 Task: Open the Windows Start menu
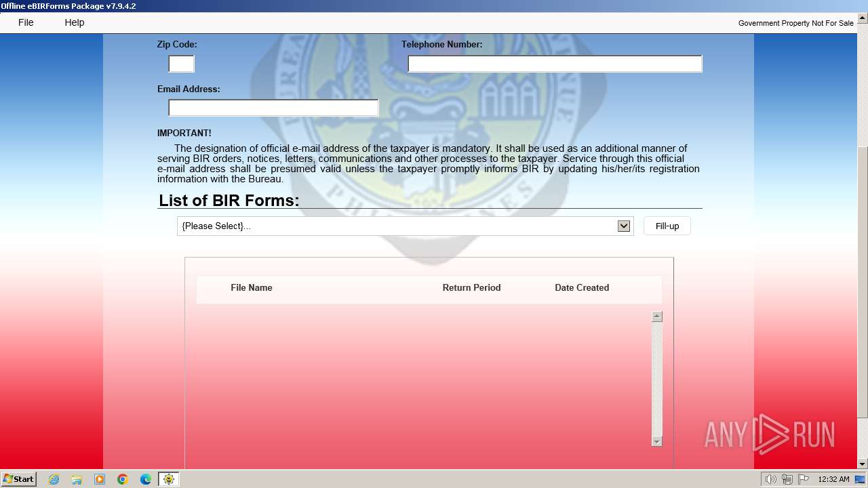18,479
